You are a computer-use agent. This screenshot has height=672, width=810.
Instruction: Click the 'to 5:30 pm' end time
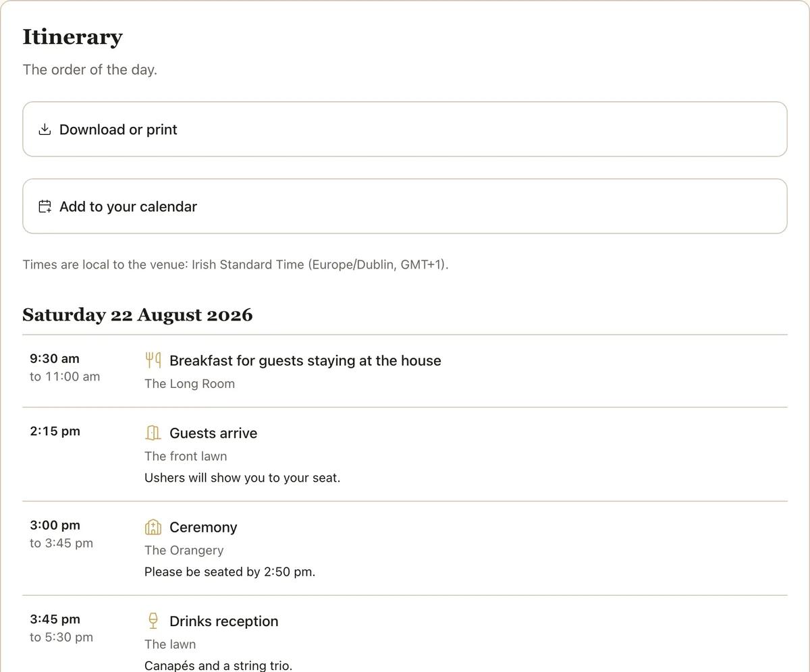click(x=61, y=637)
